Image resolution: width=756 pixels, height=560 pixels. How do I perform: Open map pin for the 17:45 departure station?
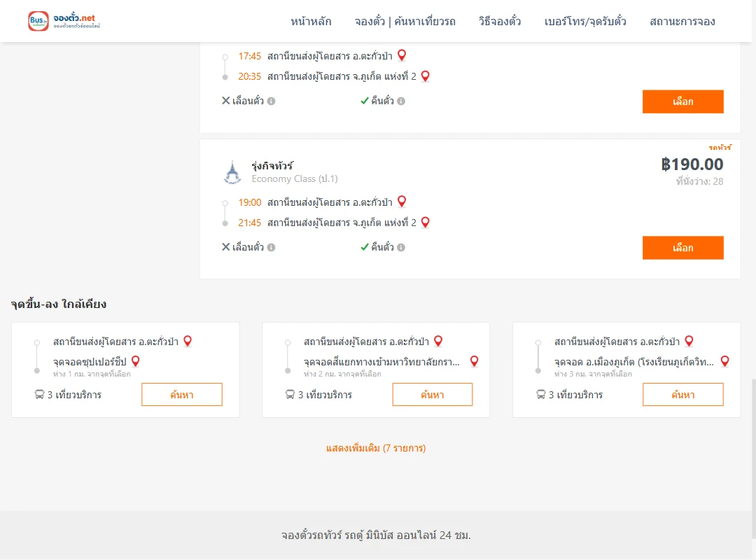[x=402, y=55]
